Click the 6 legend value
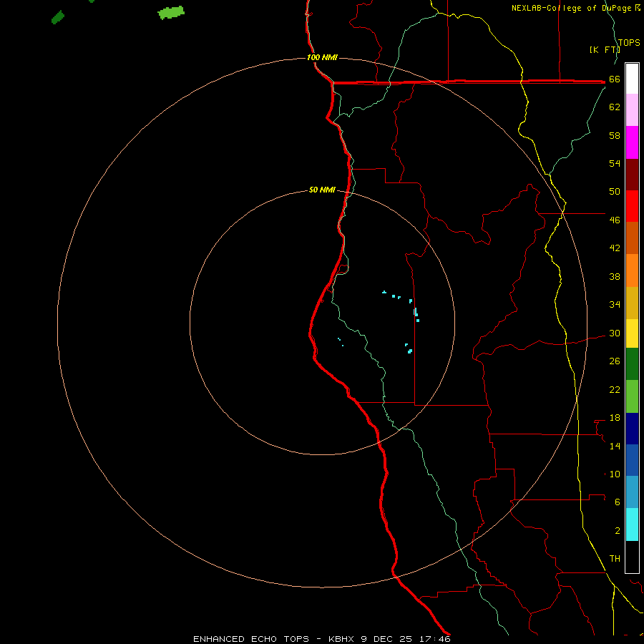This screenshot has height=644, width=644. pyautogui.click(x=618, y=502)
